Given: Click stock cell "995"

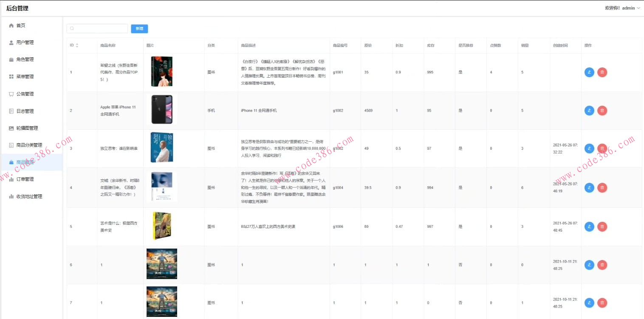Looking at the screenshot, I should tap(430, 73).
